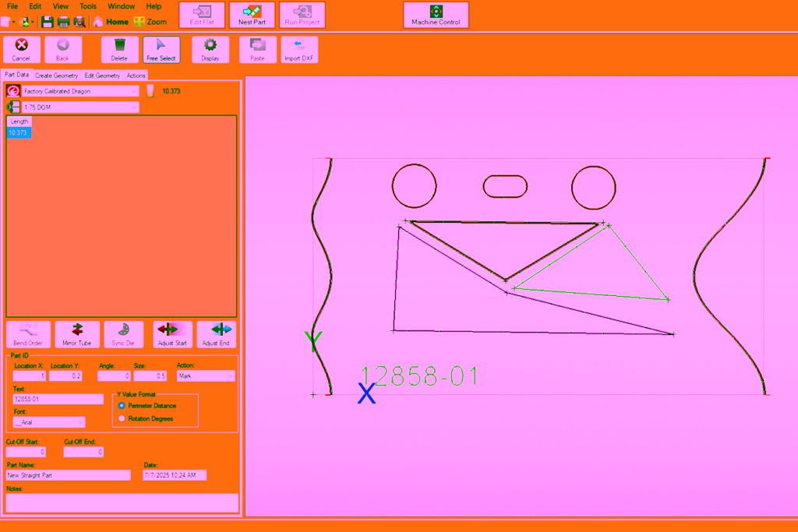Open the Font dropdown showing Arial
Screen dimensions: 798x532
(x=49, y=422)
